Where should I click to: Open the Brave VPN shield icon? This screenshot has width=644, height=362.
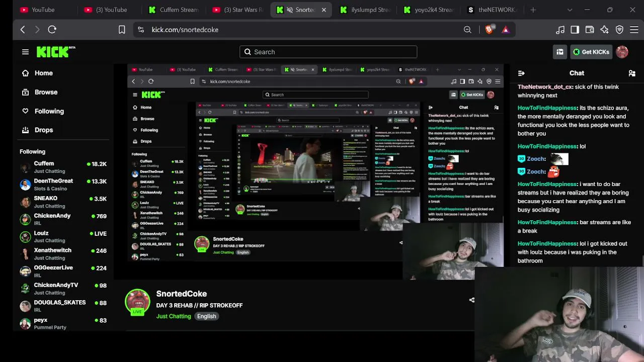619,30
